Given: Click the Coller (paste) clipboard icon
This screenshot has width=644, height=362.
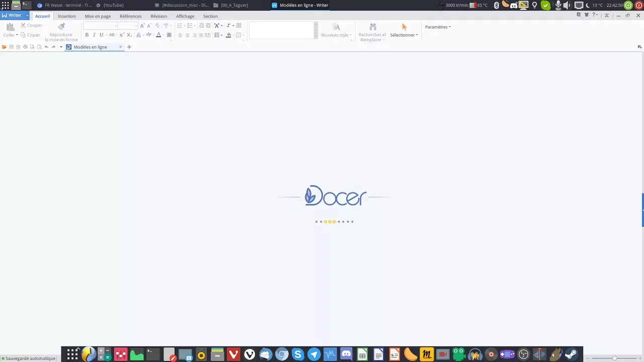Looking at the screenshot, I should click(10, 27).
